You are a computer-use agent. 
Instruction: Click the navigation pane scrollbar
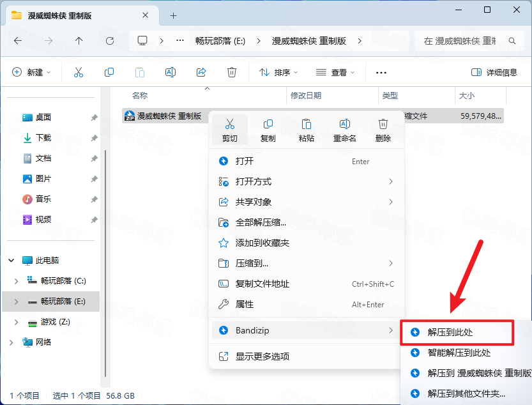105,263
